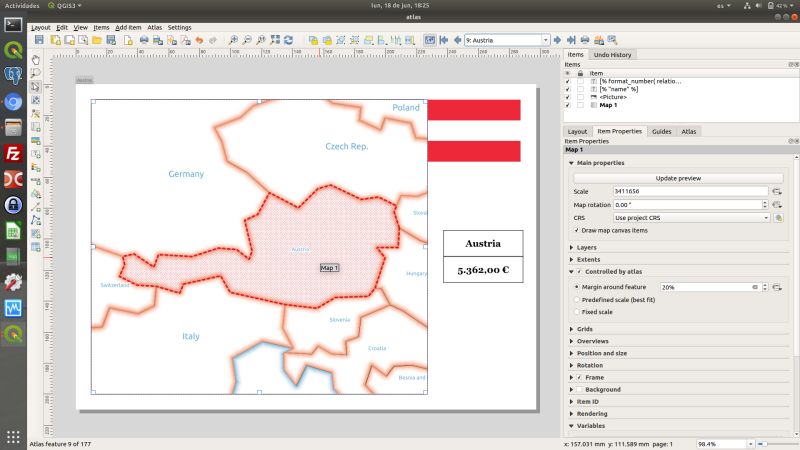Expand the Grids section

[571, 330]
